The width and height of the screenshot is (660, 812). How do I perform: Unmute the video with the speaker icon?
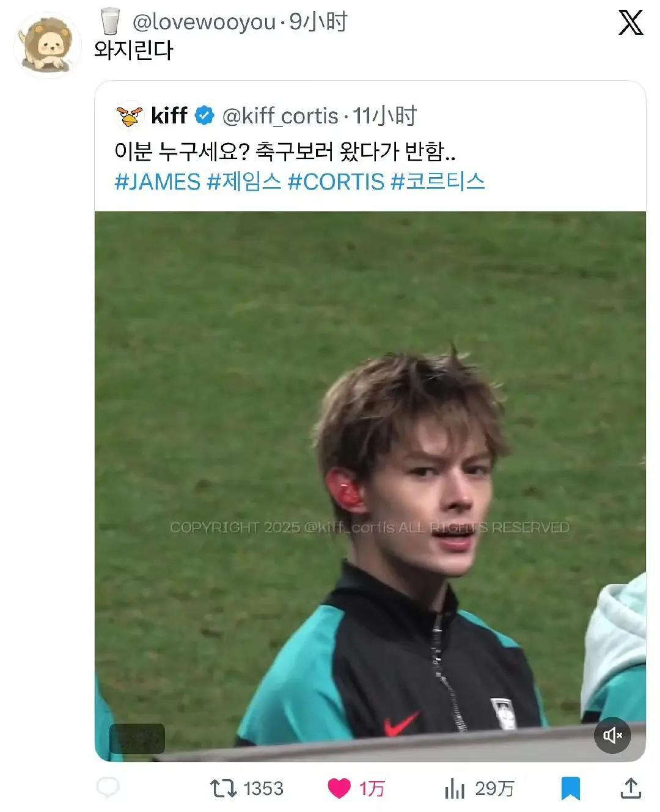click(612, 735)
